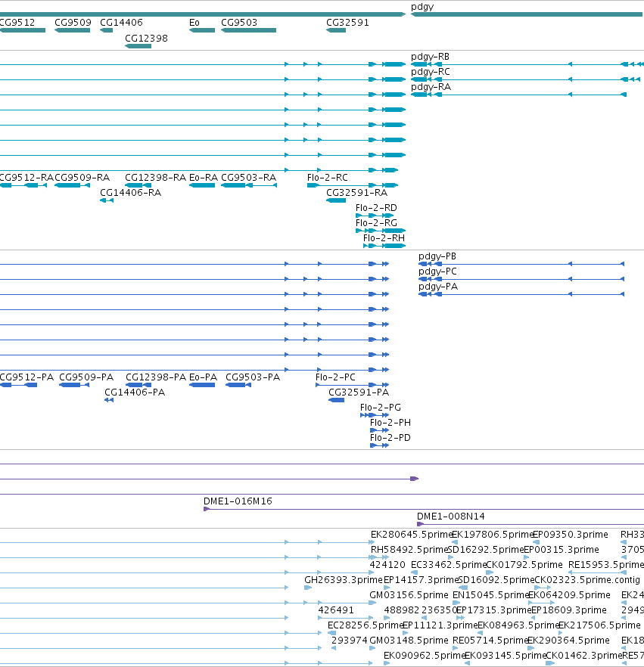Viewport: 644px width, 667px height.
Task: Click the CG14406-PA protein label
Action: point(135,392)
